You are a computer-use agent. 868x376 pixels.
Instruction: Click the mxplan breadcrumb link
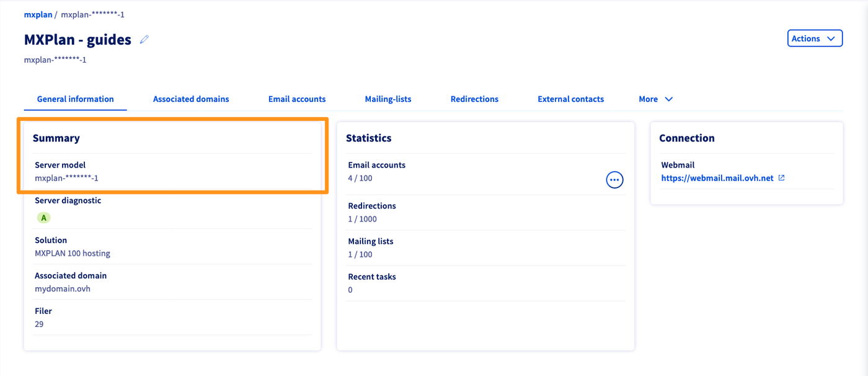pos(38,14)
